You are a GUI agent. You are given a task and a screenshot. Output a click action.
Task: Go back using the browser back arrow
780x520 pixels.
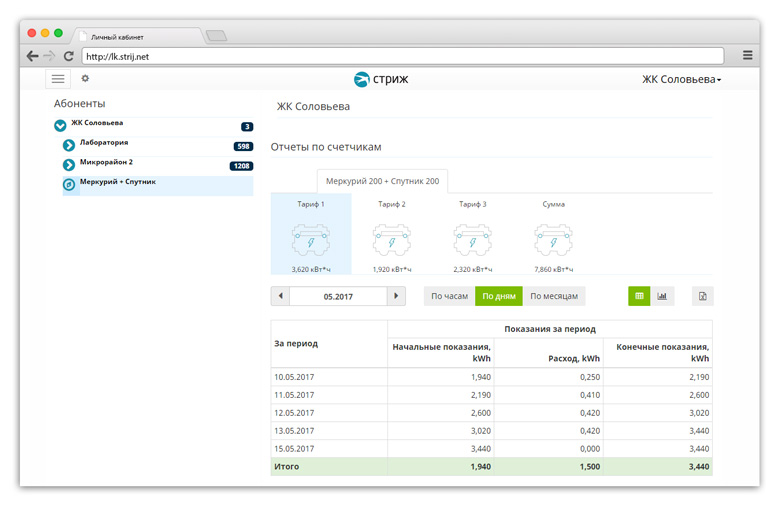pos(32,56)
